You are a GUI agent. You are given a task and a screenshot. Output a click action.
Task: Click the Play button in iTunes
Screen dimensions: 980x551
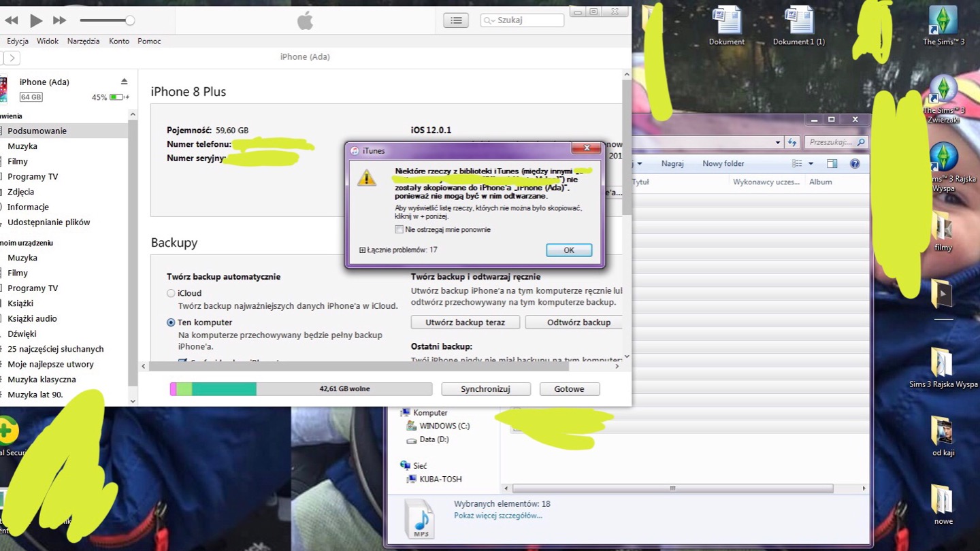click(36, 20)
